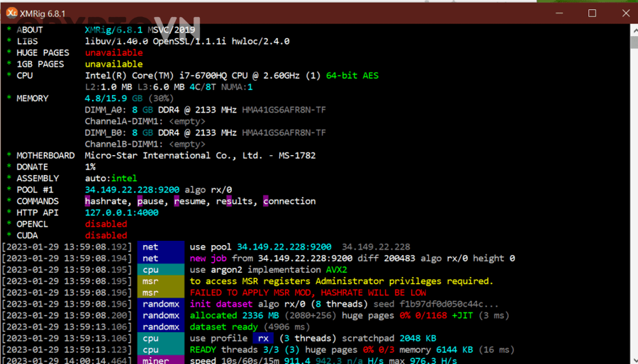The width and height of the screenshot is (638, 364).
Task: Click HTTP API address '127.0.0.1:4000'
Action: coord(122,212)
